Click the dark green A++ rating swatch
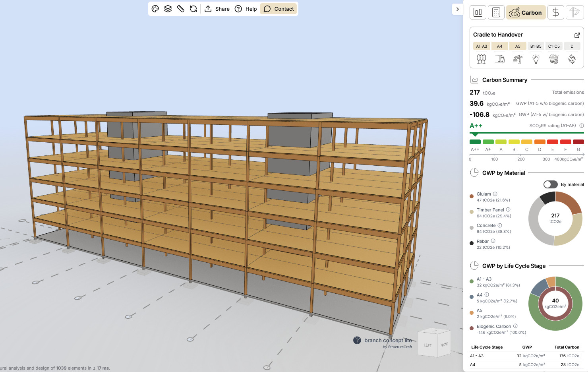The width and height of the screenshot is (588, 372). tap(475, 142)
